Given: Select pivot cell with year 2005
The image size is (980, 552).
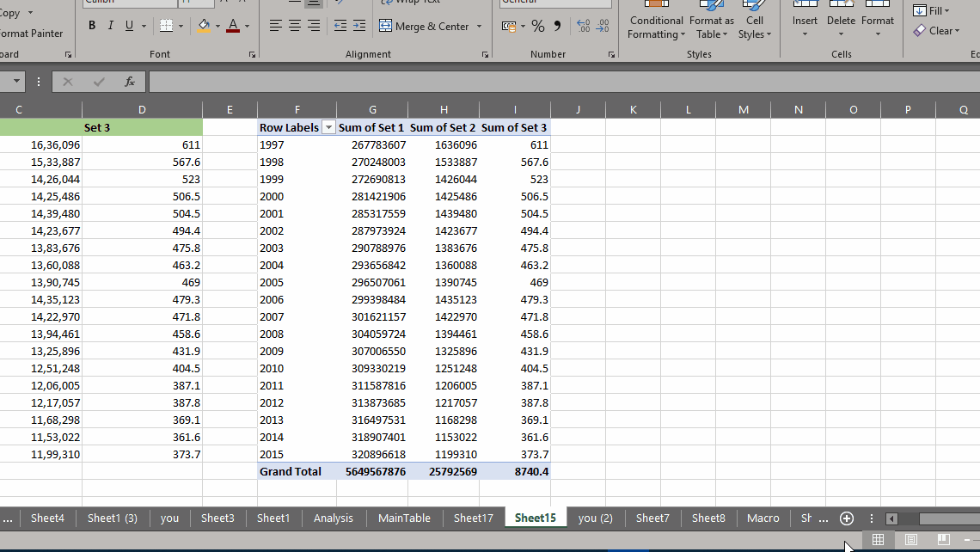Looking at the screenshot, I should coord(297,283).
